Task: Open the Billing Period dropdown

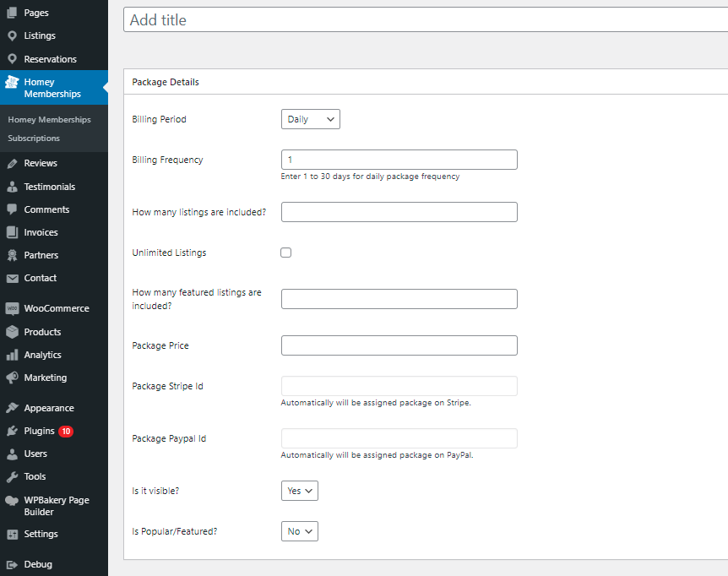Action: pos(311,119)
